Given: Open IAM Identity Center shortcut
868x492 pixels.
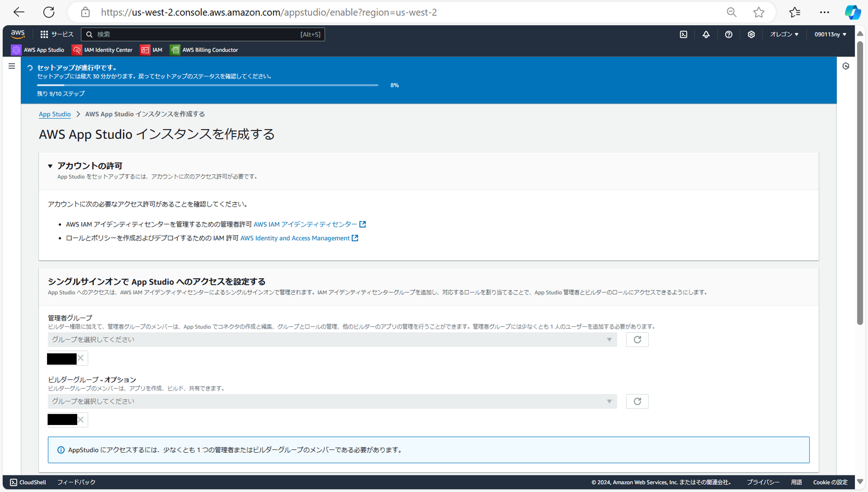Looking at the screenshot, I should (102, 50).
